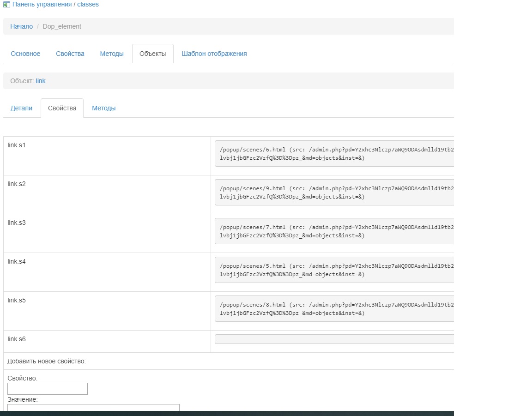Go to Начало in the breadcrumb
The image size is (532, 416).
(x=21, y=26)
